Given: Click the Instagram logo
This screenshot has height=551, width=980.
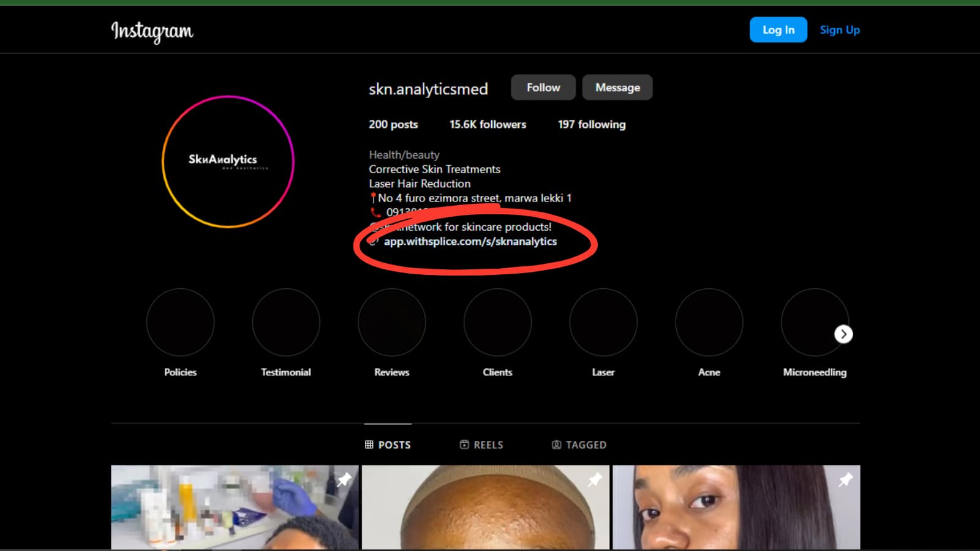Looking at the screenshot, I should point(152,31).
